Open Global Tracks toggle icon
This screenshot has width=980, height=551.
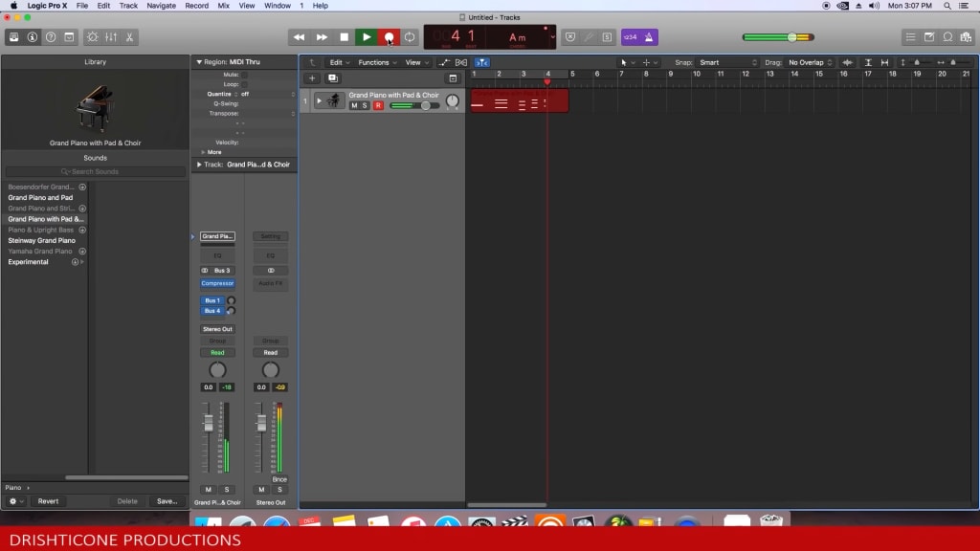coord(453,78)
